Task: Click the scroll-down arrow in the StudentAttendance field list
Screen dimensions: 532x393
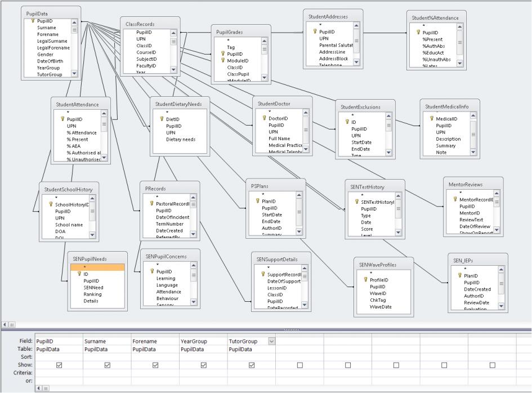Action: click(x=104, y=158)
